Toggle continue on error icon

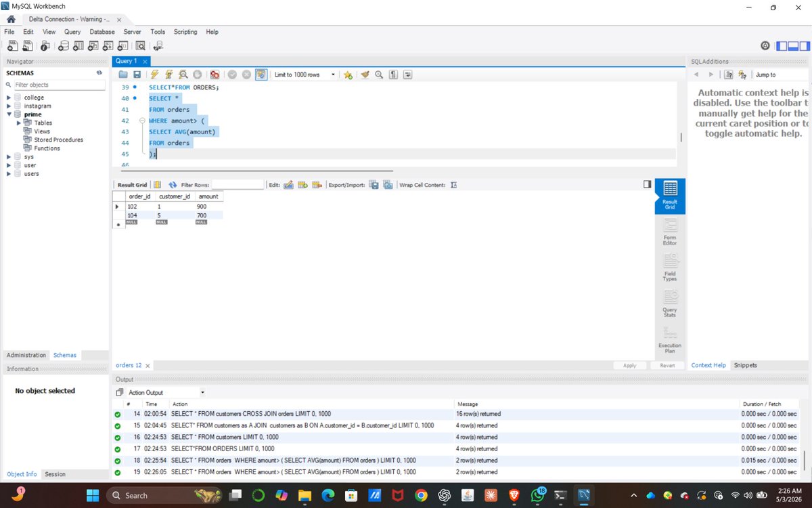tap(215, 75)
